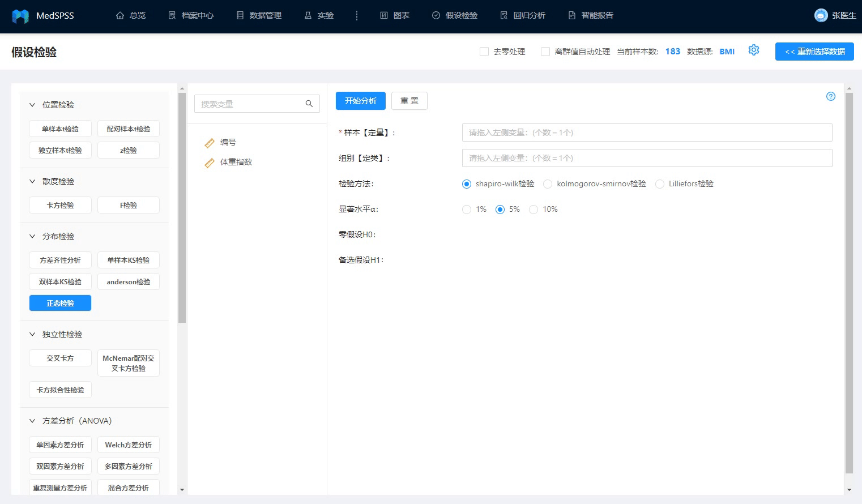Screen dimensions: 862x504
Task: Click the ruler icon beside 编号
Action: [210, 143]
